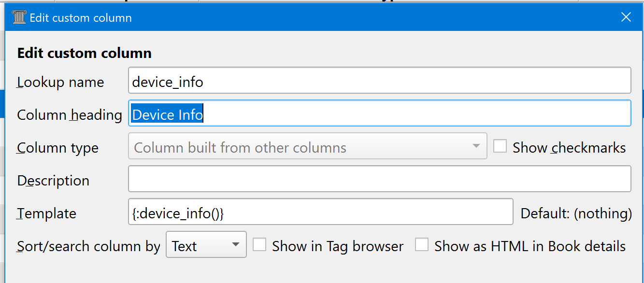Click the bold Edit custom column heading
Viewport: 644px width, 283px height.
(84, 53)
